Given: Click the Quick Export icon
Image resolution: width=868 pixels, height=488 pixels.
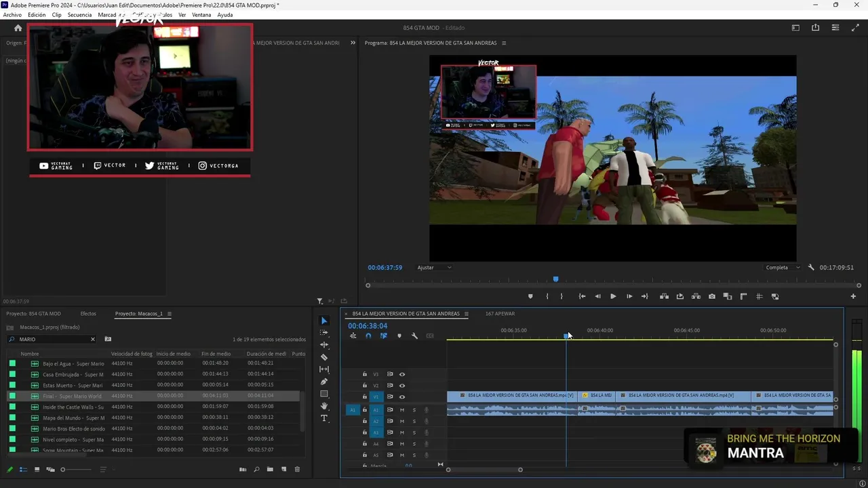Looking at the screenshot, I should 815,28.
